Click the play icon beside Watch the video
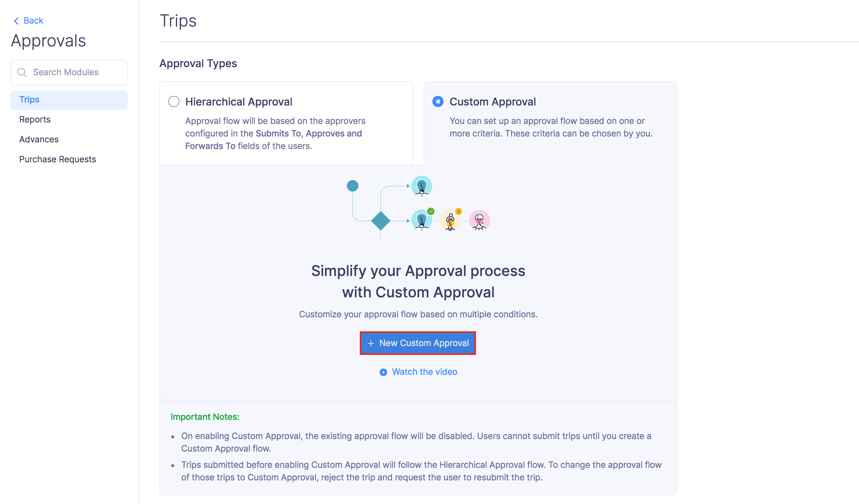Screen dimensions: 859x504 pos(383,372)
